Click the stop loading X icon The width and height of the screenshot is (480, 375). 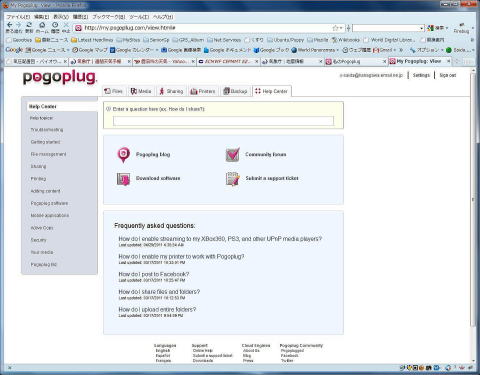tap(66, 25)
